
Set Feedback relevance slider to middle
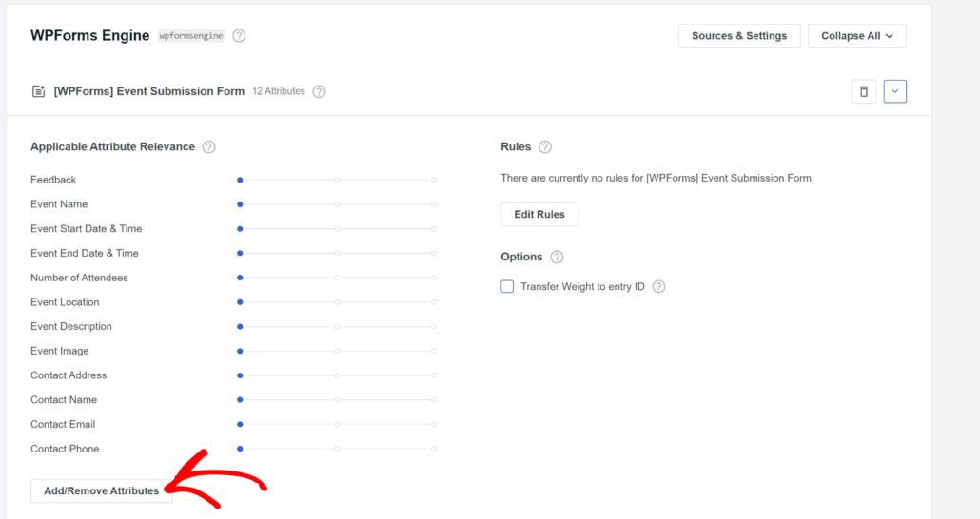point(337,180)
